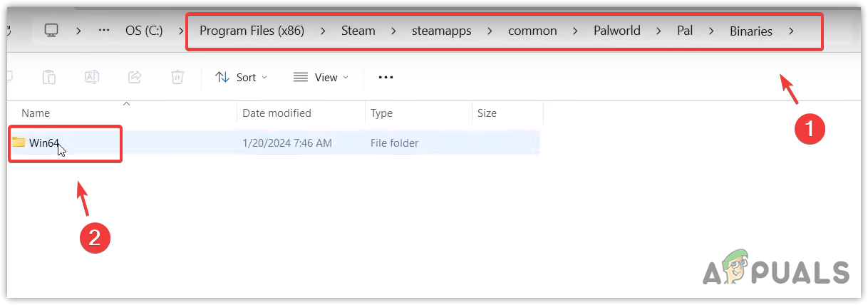Screen dimensions: 868x305
Task: Click the Win64 folder icon
Action: 19,143
